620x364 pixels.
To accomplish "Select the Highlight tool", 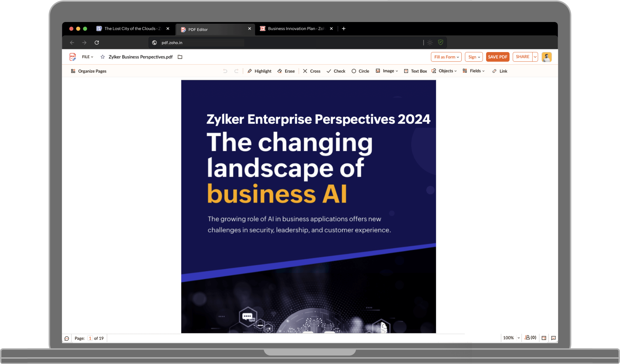I will [x=259, y=71].
